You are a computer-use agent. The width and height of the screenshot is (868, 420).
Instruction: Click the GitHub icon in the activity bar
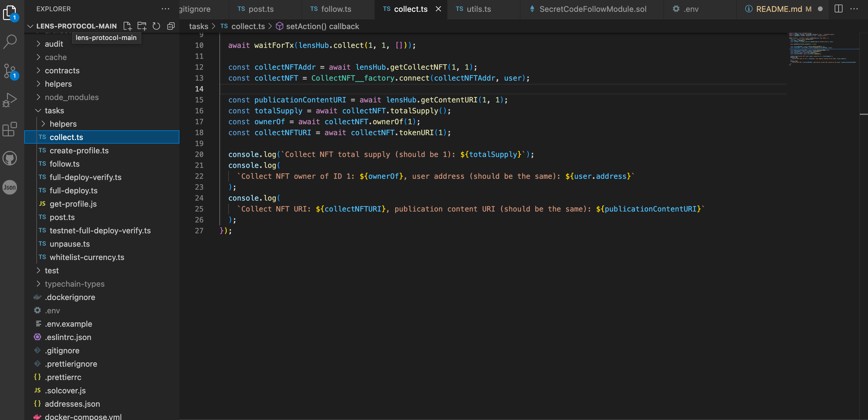point(10,158)
